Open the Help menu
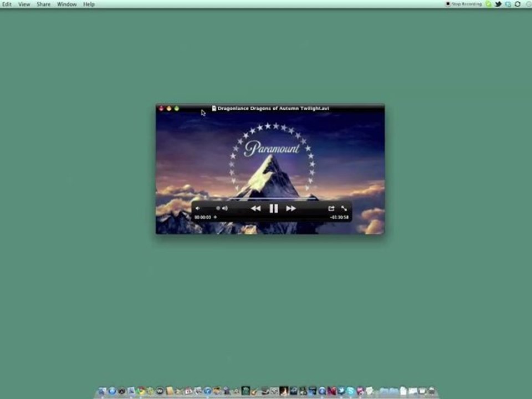 coord(89,4)
